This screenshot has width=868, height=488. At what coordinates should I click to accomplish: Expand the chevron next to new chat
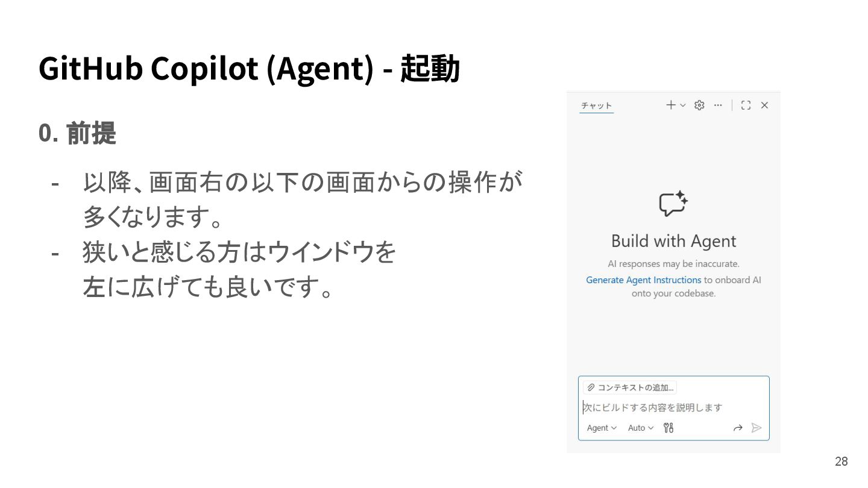pyautogui.click(x=683, y=105)
